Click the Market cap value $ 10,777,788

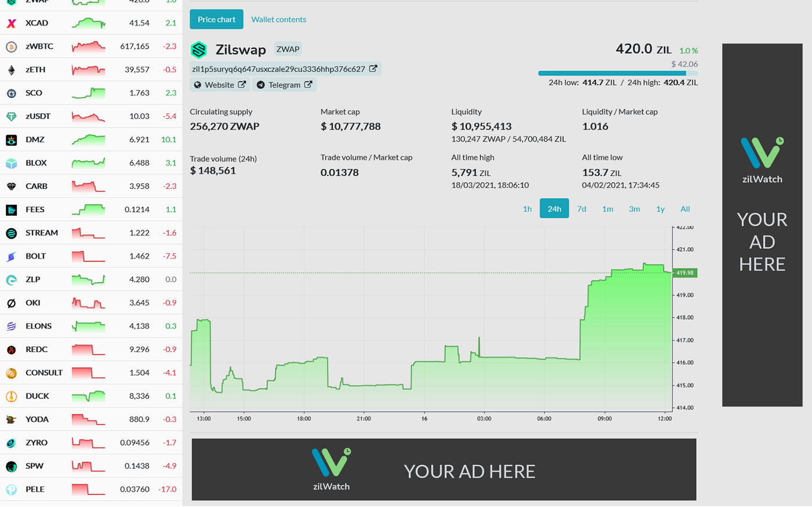pos(351,126)
